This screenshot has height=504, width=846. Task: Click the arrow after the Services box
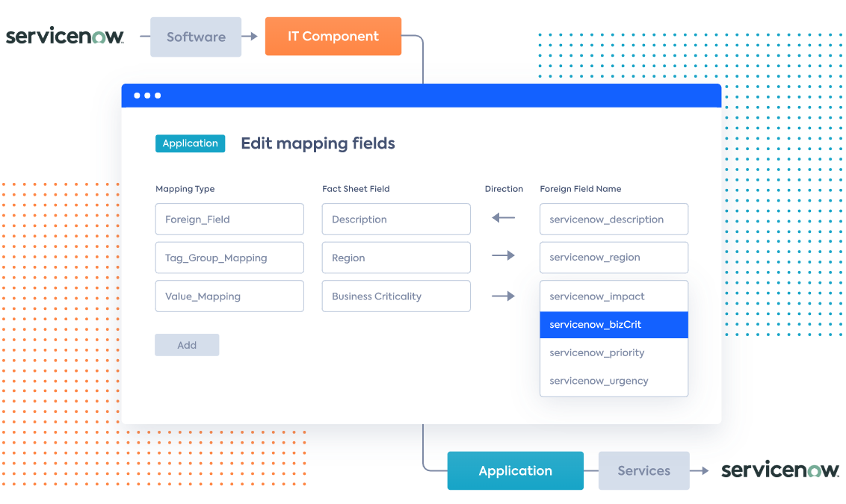pos(700,470)
